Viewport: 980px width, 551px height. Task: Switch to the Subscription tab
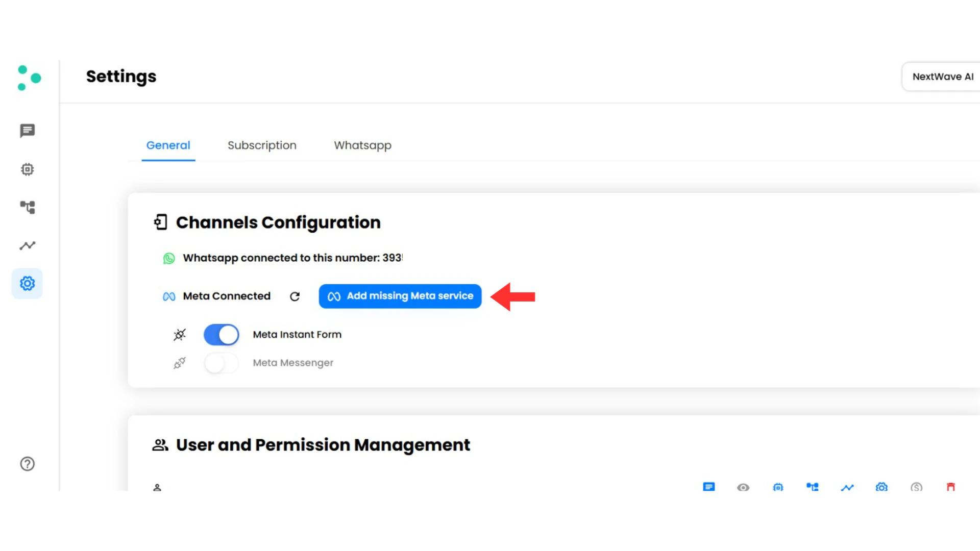click(x=262, y=145)
